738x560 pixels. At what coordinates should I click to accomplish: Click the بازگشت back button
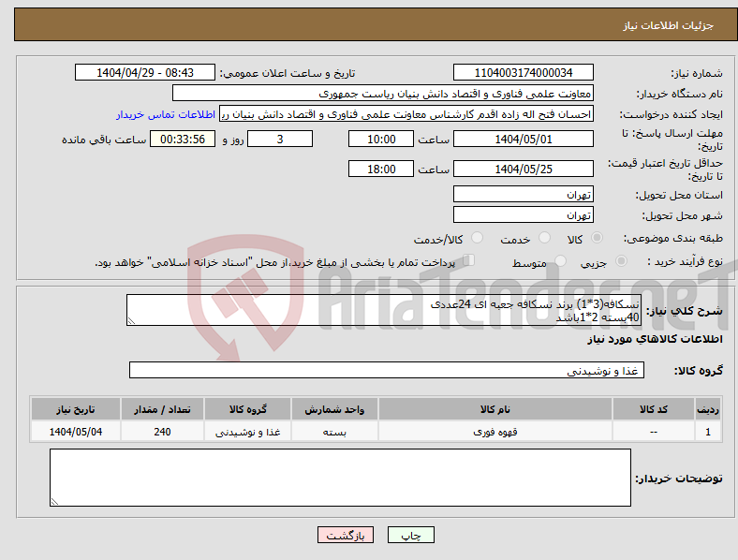click(x=346, y=535)
